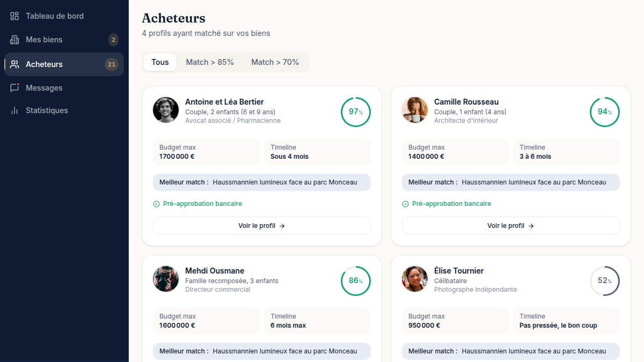Click the check icon beside Antoine's Pré-approbation bancaire

156,204
